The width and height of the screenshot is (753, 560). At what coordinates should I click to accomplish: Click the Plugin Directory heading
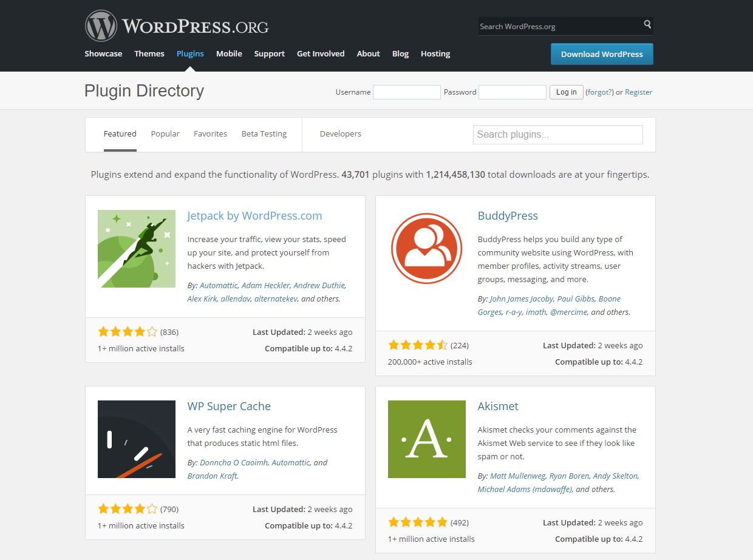click(144, 91)
